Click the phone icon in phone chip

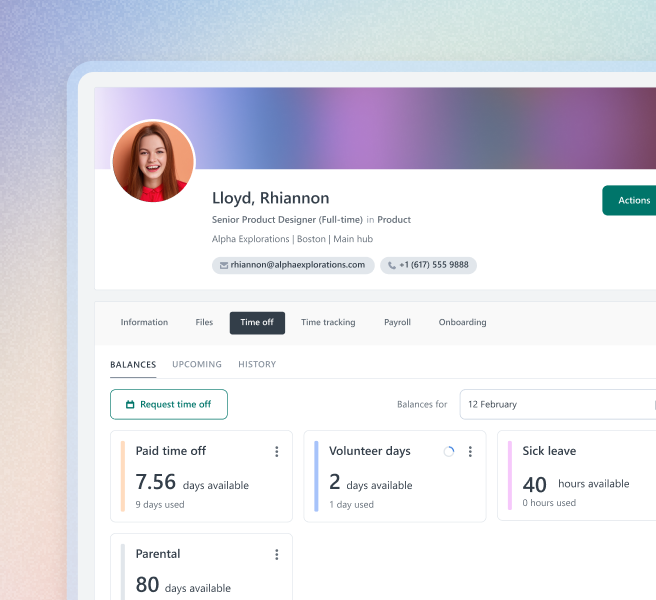point(392,265)
